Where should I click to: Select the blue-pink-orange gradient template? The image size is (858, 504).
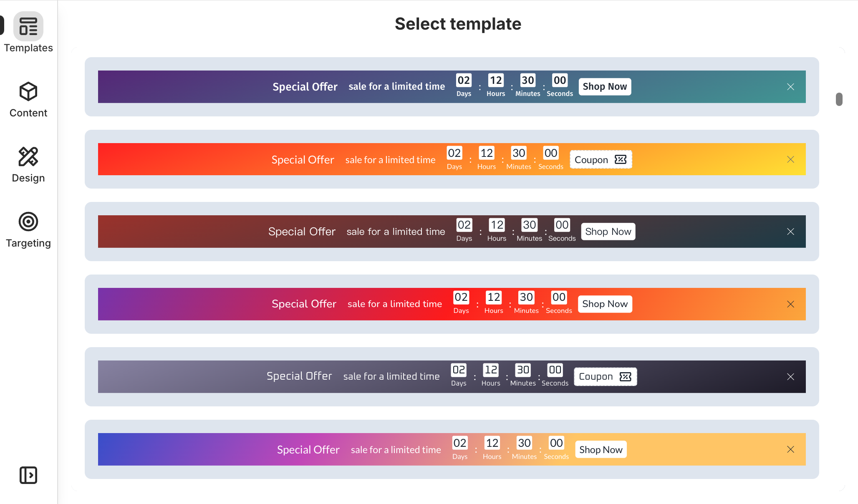452,449
